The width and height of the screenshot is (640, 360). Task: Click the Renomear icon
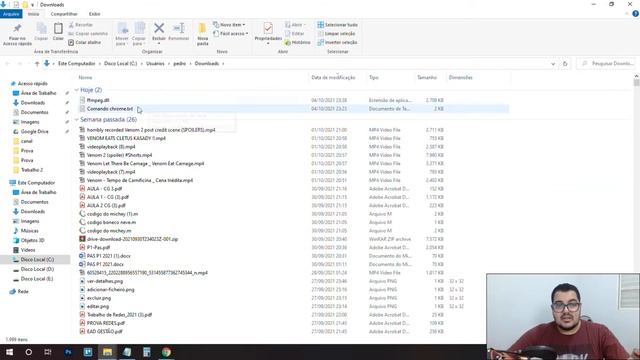click(179, 28)
